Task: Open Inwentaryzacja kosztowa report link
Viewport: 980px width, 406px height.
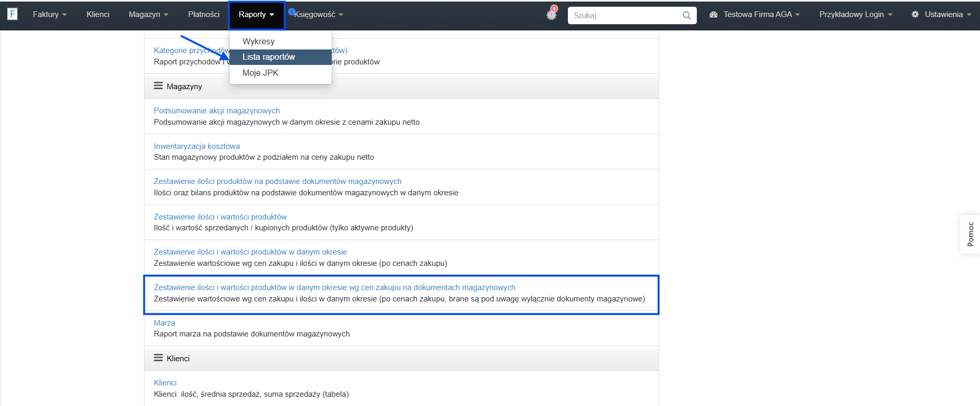Action: click(x=197, y=146)
